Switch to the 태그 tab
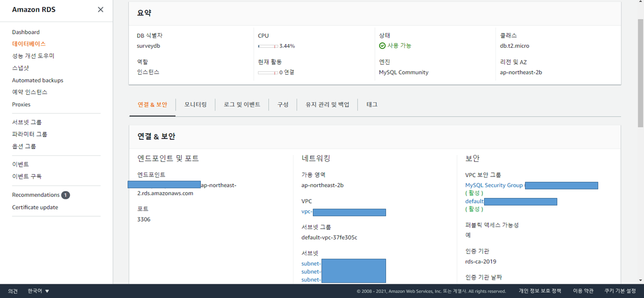 (x=372, y=105)
